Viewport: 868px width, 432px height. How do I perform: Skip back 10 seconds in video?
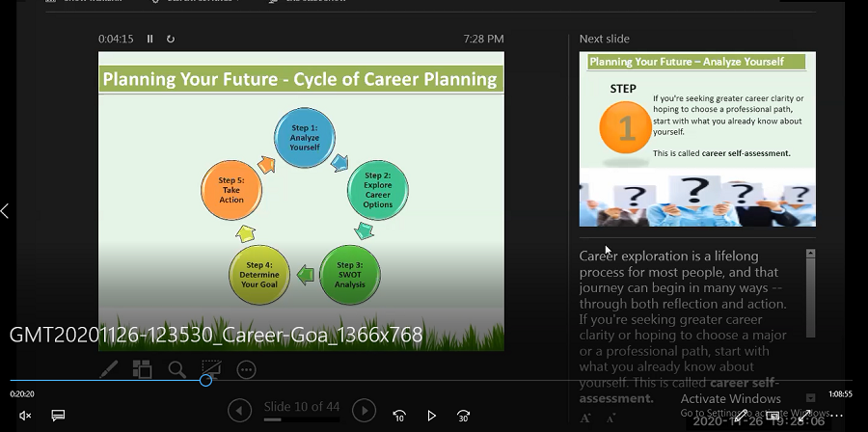point(399,416)
